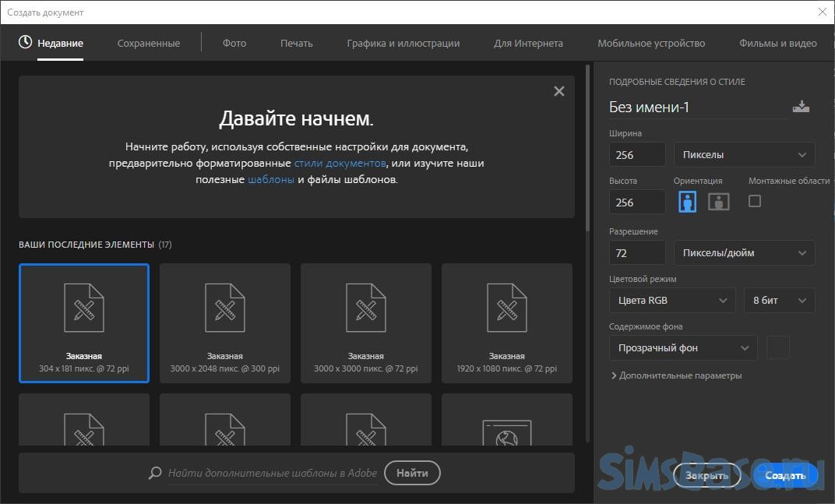Open the Цвета RGB color mode dropdown
The width and height of the screenshot is (835, 504).
pyautogui.click(x=671, y=300)
